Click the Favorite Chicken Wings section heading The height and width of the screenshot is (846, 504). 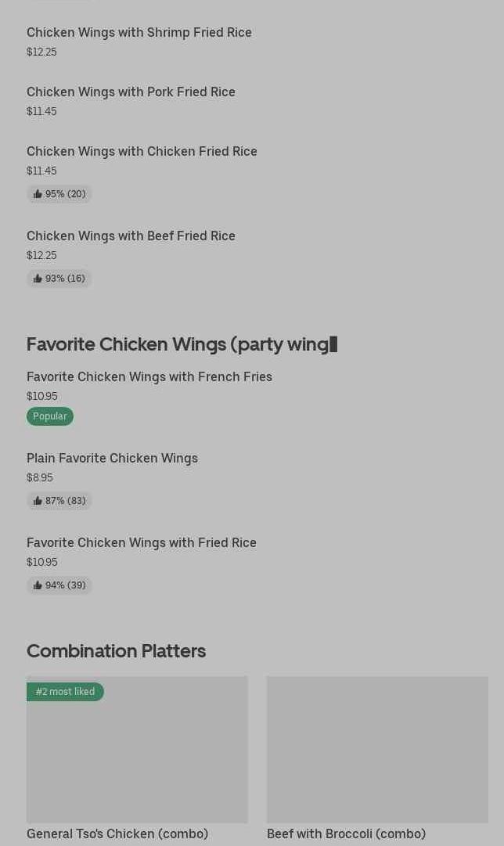click(x=182, y=344)
